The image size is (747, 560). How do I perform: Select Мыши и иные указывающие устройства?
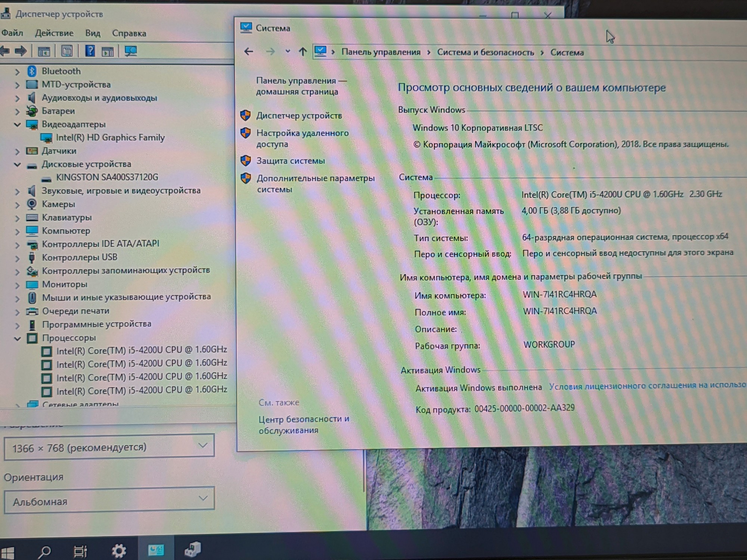126,297
